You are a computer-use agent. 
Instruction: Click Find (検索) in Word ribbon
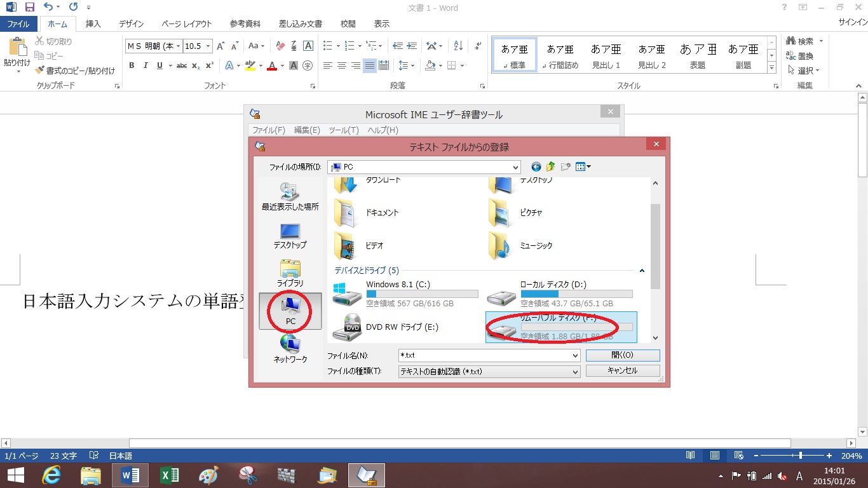(800, 41)
